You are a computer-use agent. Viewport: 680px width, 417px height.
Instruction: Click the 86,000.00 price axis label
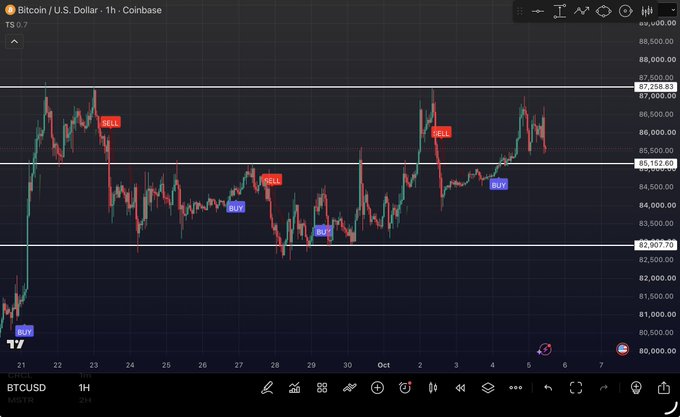click(657, 132)
